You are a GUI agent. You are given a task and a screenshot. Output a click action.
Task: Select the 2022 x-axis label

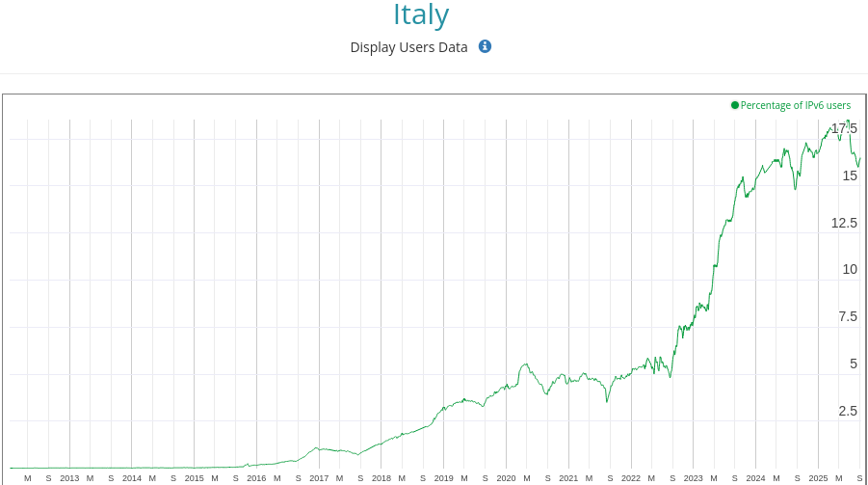pos(631,477)
